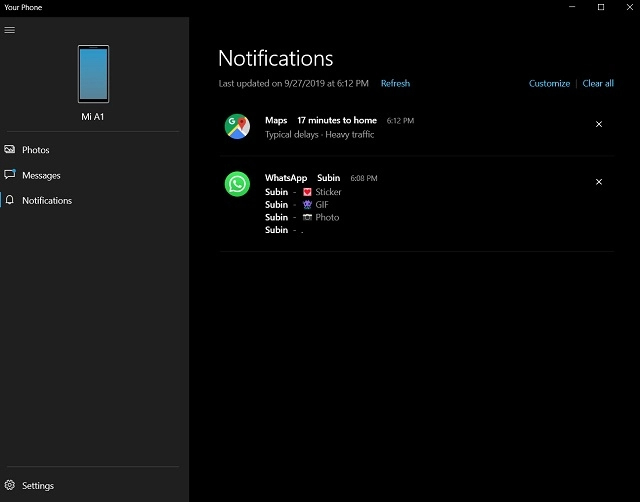This screenshot has height=502, width=640.
Task: Click the Customize link
Action: [x=549, y=84]
